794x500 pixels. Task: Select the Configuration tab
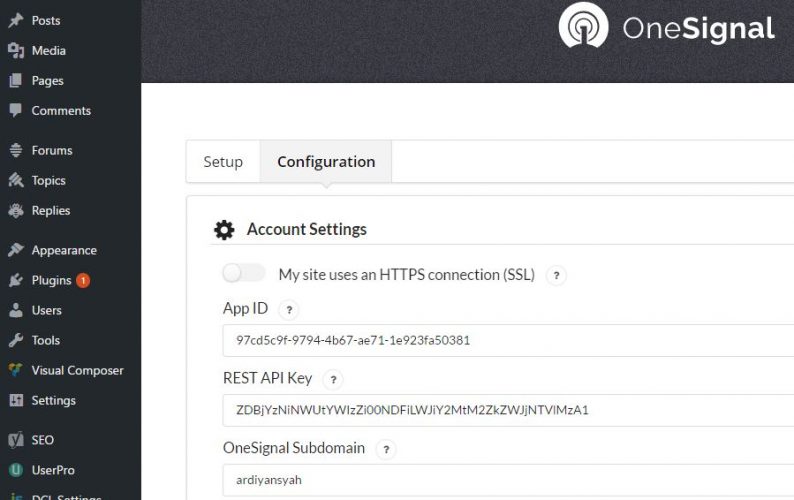[326, 162]
